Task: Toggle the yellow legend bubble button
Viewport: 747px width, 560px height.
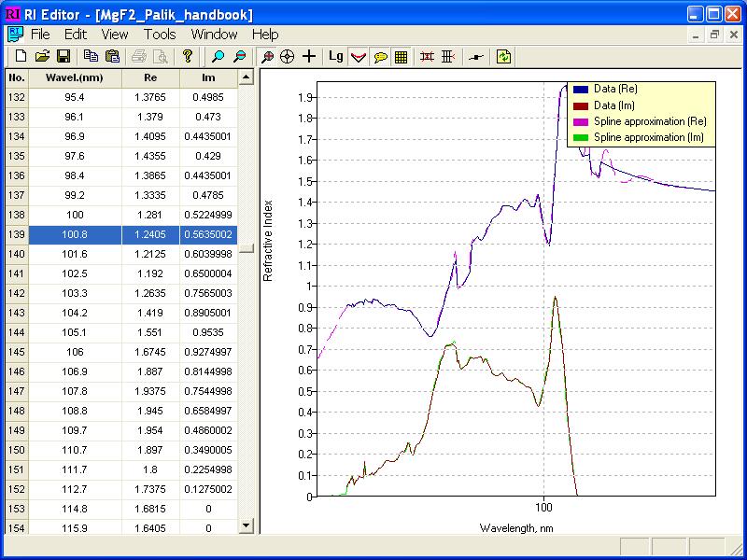Action: coord(380,57)
